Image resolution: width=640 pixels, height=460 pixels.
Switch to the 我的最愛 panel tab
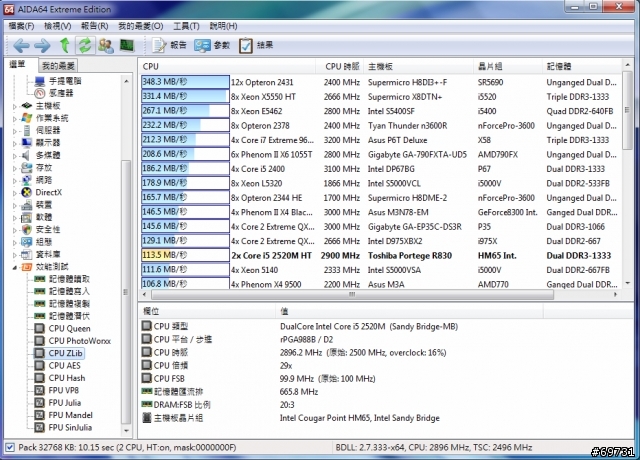[58, 66]
